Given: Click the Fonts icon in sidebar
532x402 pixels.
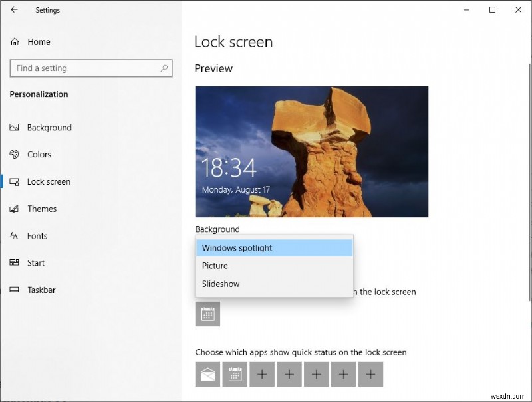Looking at the screenshot, I should point(15,236).
